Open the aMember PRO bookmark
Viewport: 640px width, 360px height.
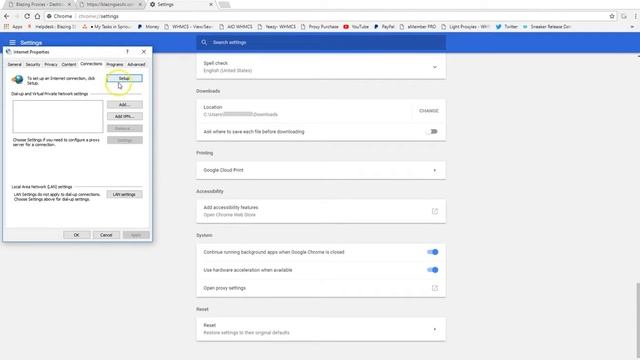click(418, 27)
